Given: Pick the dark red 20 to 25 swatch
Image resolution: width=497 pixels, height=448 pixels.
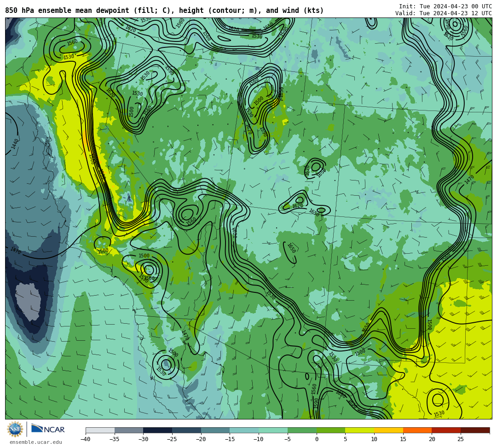Looking at the screenshot, I should coord(446,430).
